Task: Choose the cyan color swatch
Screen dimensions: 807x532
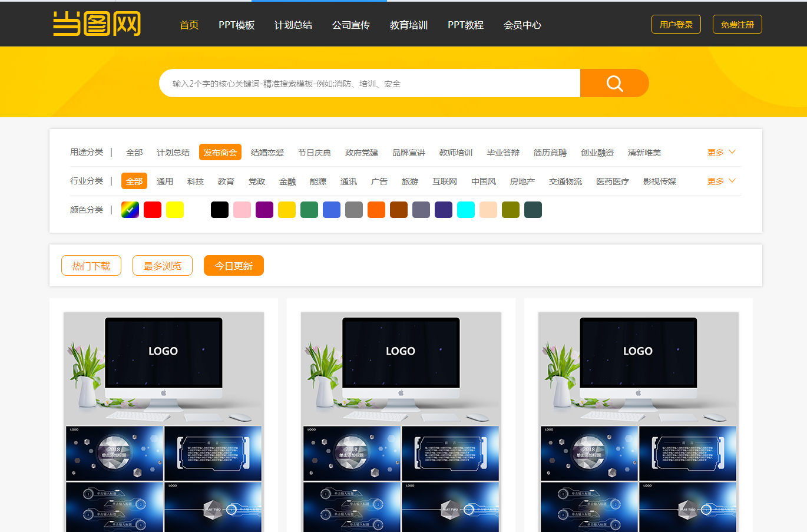Action: click(x=466, y=210)
